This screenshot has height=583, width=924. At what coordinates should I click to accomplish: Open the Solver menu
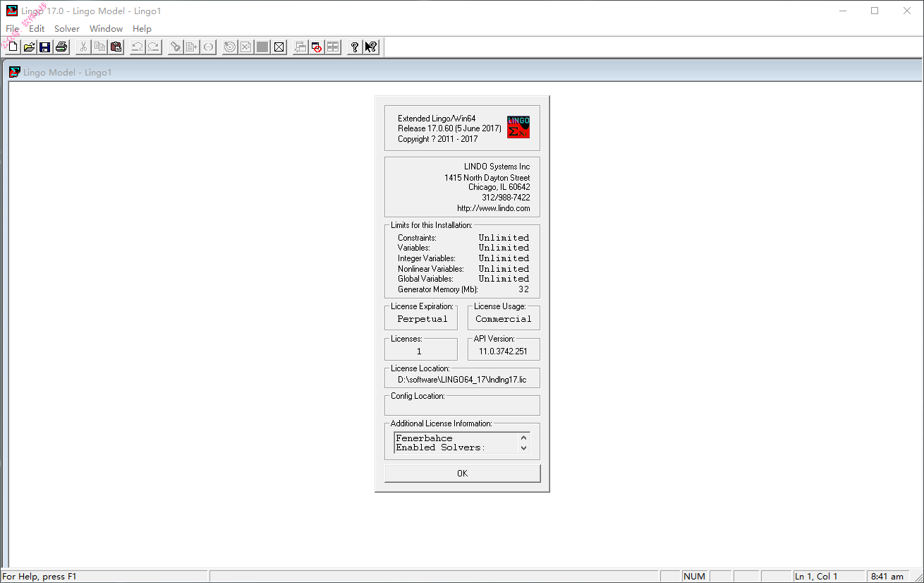tap(67, 29)
